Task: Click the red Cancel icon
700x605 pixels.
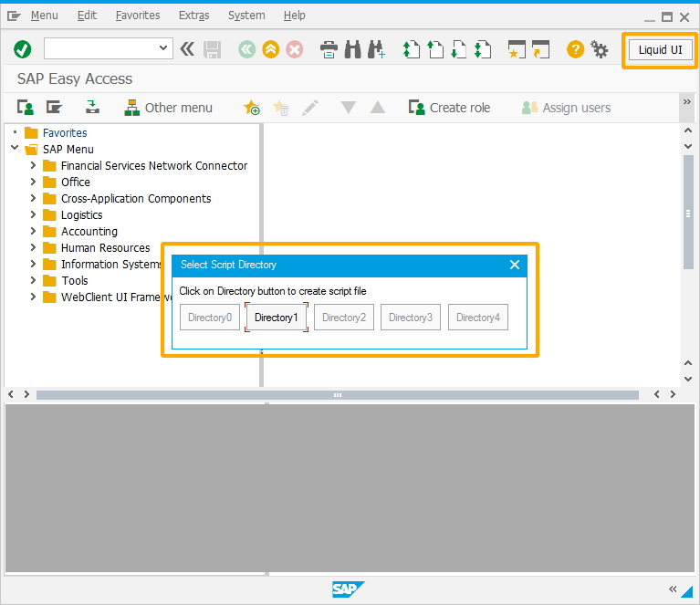Action: click(x=294, y=49)
